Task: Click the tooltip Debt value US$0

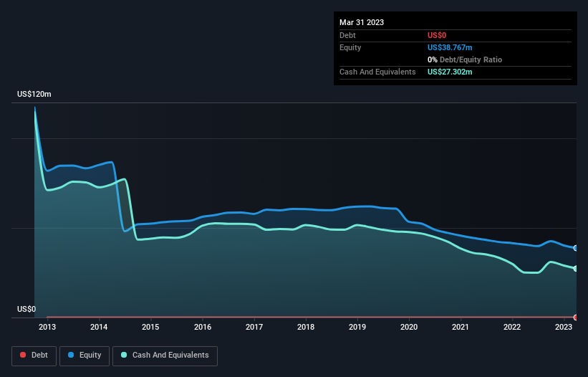Action: coord(437,35)
